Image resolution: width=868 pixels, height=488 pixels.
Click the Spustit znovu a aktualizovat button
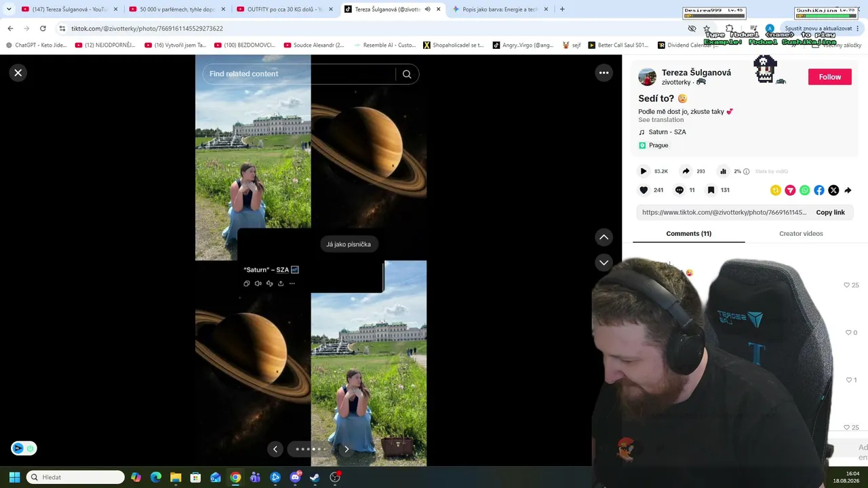(818, 28)
